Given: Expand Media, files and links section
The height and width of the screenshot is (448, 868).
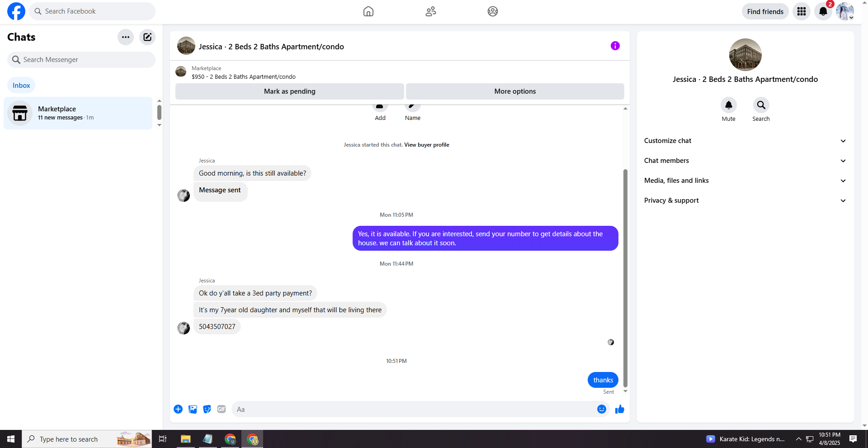Looking at the screenshot, I should (x=745, y=181).
